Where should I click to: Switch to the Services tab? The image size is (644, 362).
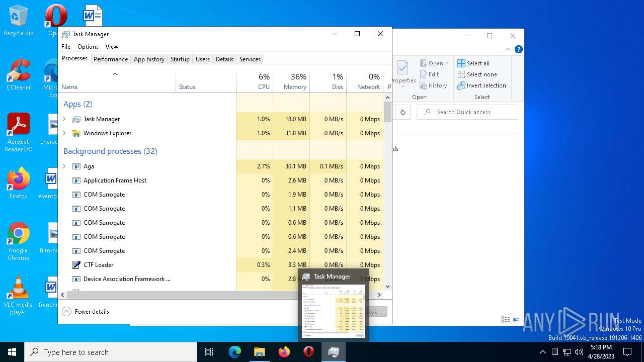250,59
